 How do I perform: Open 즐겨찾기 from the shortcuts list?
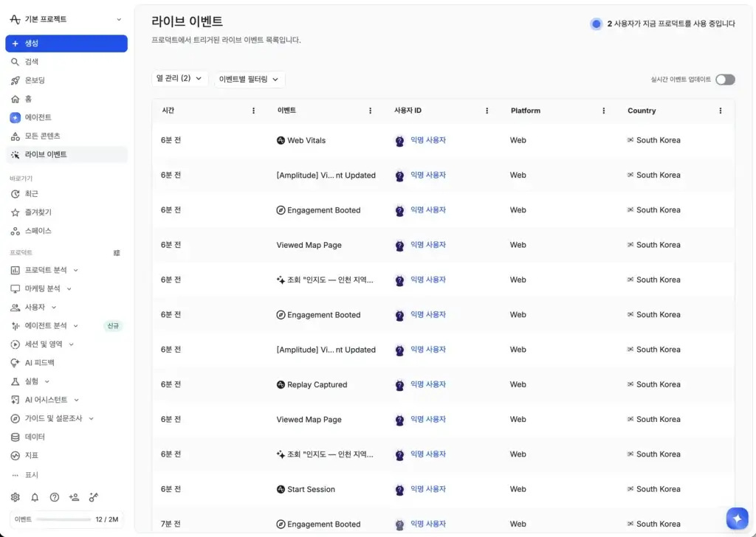[66, 212]
